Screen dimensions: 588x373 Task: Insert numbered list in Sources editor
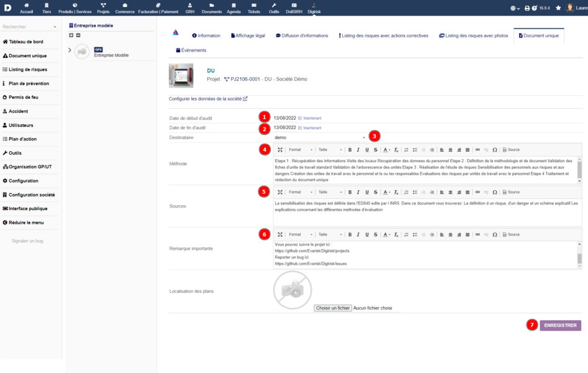[x=406, y=192]
